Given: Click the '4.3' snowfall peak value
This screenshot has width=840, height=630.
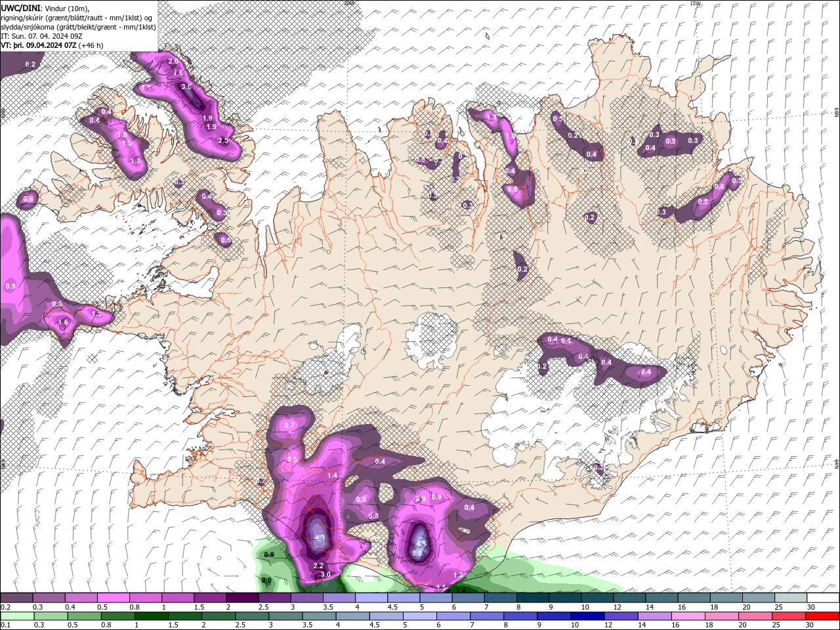Looking at the screenshot, I should [x=320, y=538].
